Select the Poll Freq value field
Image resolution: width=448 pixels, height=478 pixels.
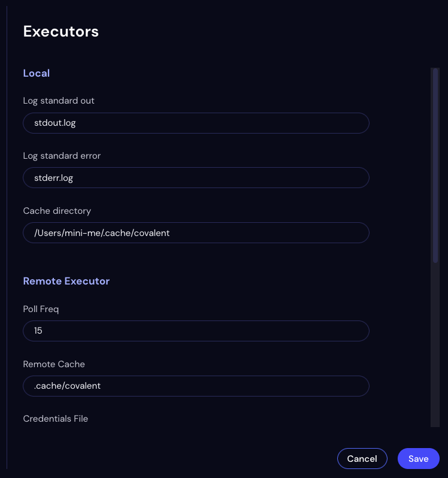(x=196, y=331)
